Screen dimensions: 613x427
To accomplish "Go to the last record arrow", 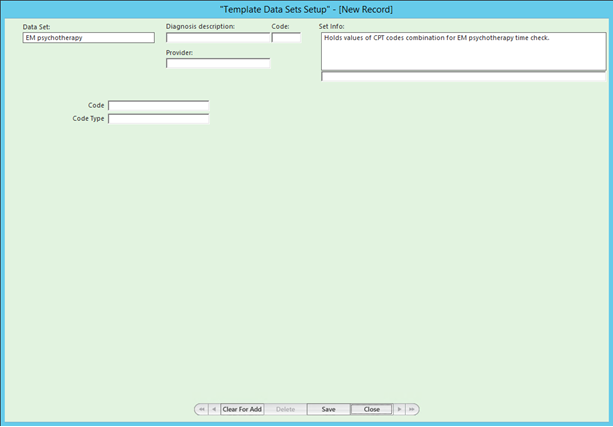I will 412,409.
